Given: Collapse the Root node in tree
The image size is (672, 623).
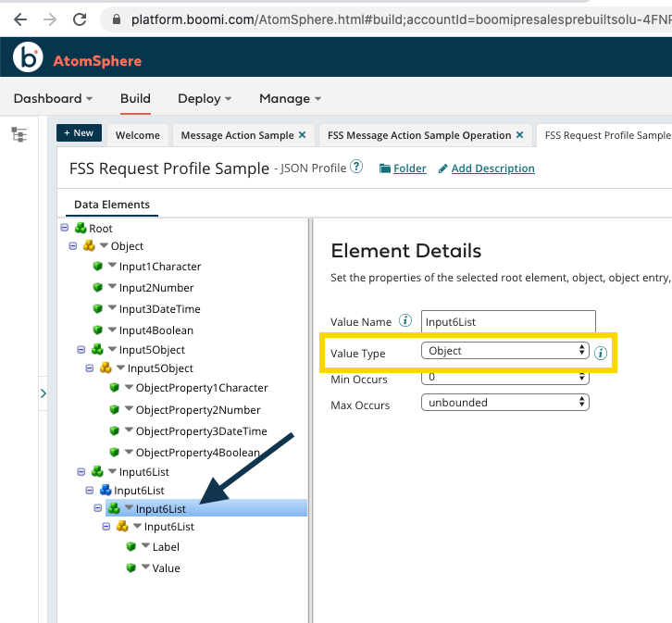Looking at the screenshot, I should 64,228.
